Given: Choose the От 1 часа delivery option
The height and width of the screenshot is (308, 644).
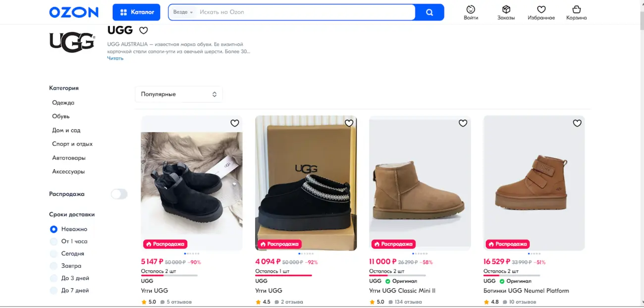Looking at the screenshot, I should (x=54, y=242).
